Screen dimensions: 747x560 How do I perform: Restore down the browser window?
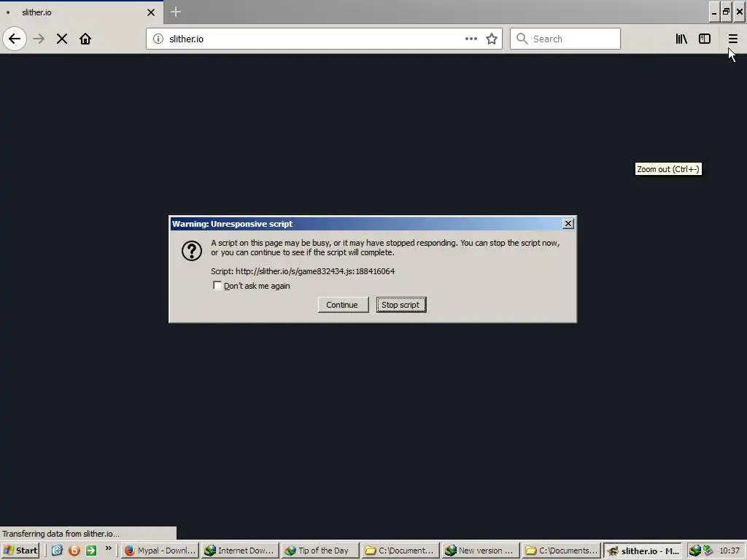[x=726, y=12]
